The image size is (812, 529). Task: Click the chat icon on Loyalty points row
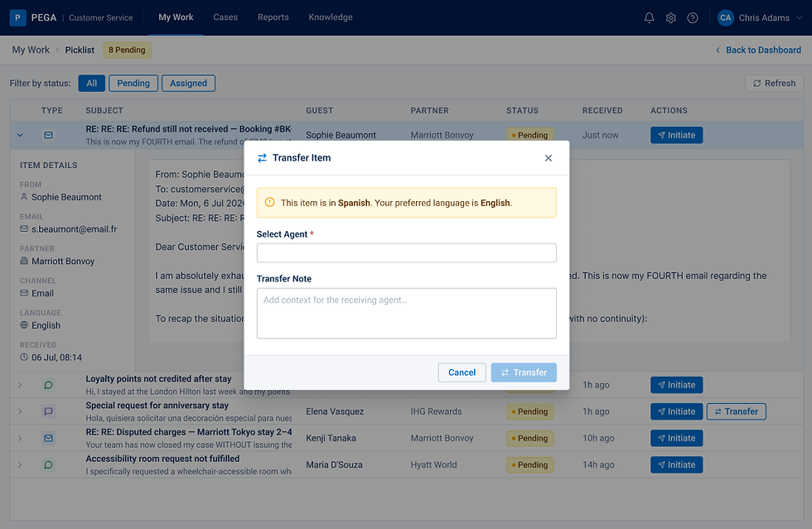tap(48, 385)
